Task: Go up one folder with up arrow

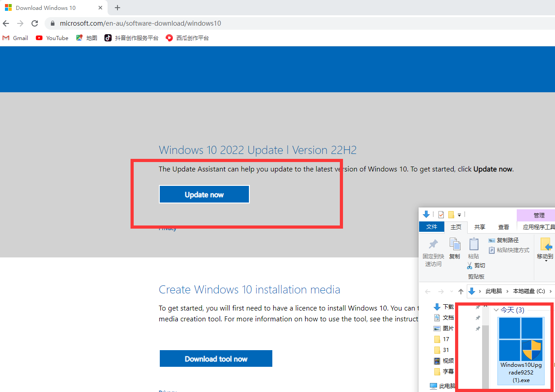Action: tap(460, 291)
